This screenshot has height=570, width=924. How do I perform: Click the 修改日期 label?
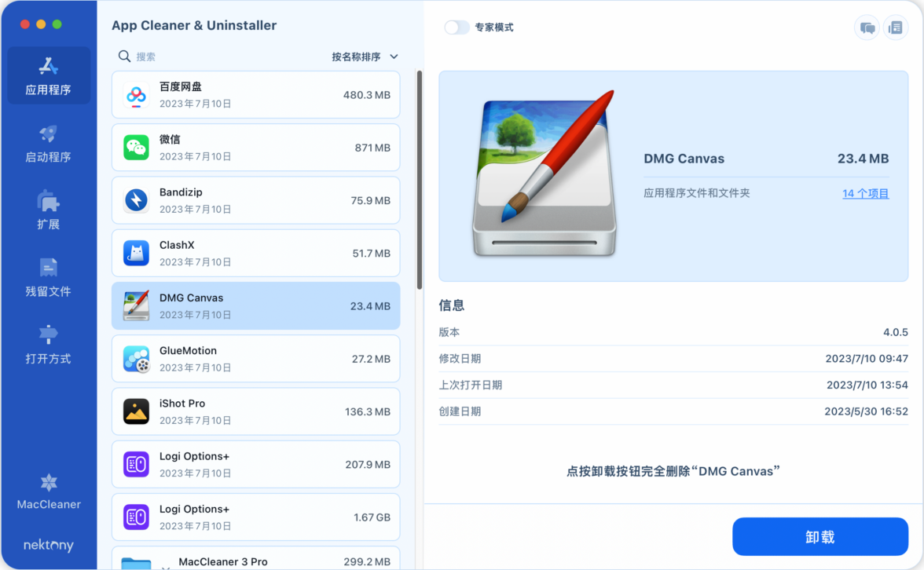pos(460,359)
